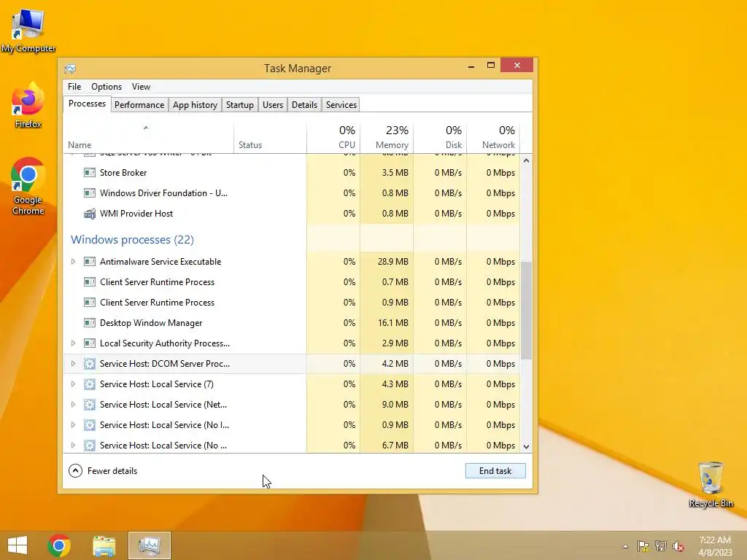
Task: Open the View menu
Action: coord(141,87)
